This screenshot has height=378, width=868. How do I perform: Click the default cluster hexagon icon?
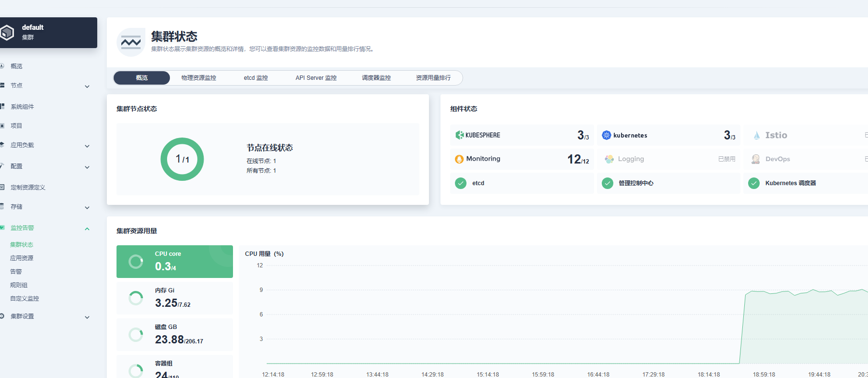(7, 33)
